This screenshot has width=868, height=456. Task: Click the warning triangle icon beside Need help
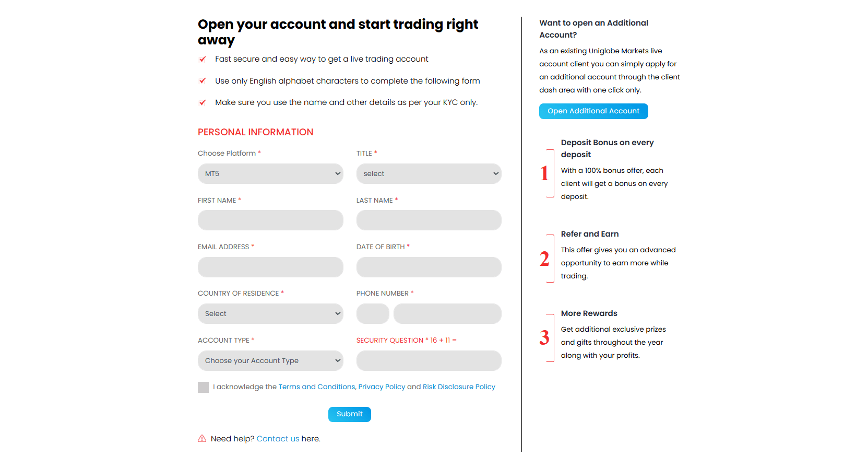click(x=202, y=439)
